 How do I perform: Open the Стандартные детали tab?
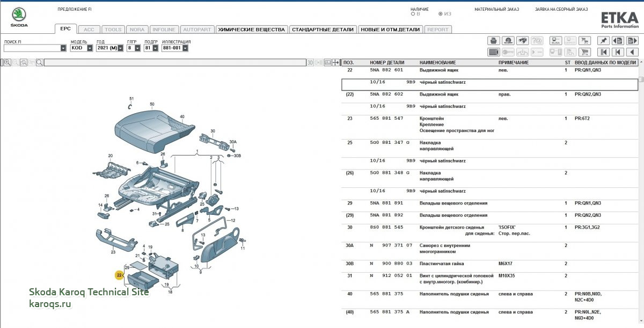pos(323,30)
